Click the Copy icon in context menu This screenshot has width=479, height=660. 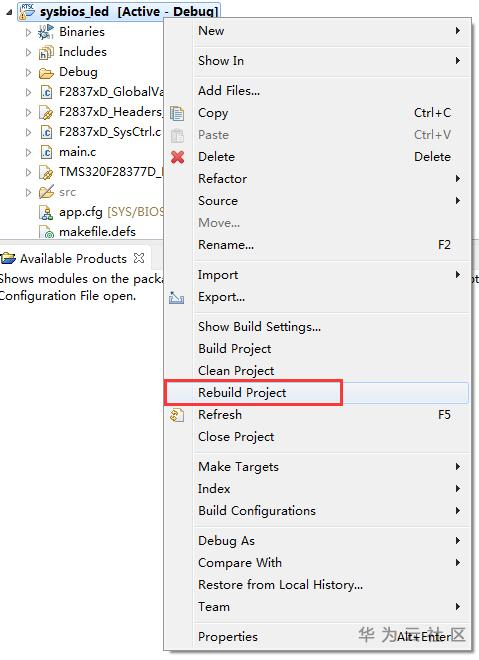pos(177,113)
